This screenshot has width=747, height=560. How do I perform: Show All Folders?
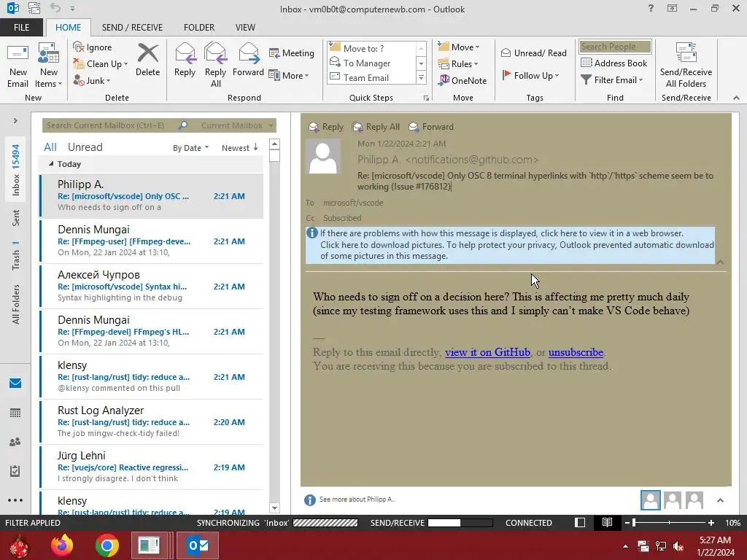coord(16,305)
